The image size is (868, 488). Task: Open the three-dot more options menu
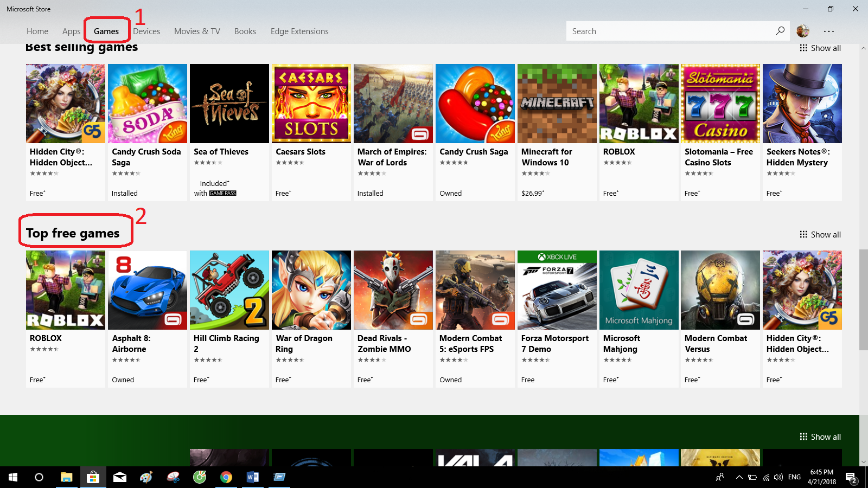829,31
